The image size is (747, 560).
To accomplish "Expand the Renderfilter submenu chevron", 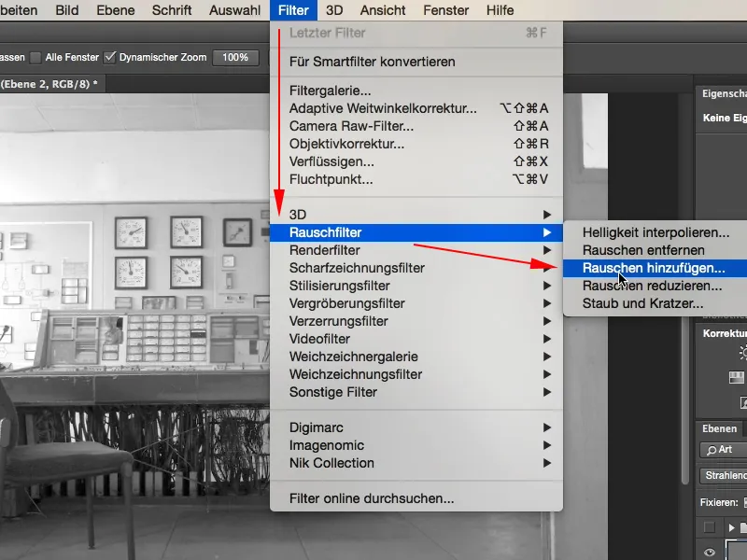I will [549, 249].
